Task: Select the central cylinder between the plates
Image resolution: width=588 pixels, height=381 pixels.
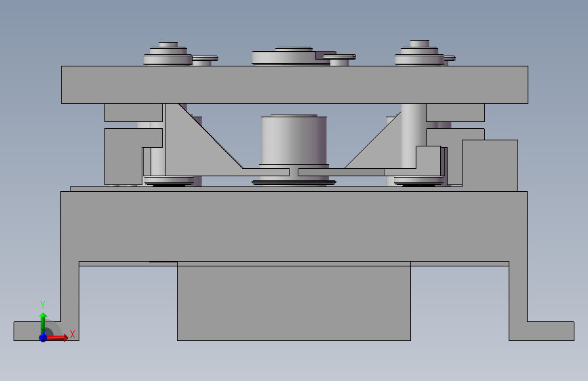Action: 294,141
